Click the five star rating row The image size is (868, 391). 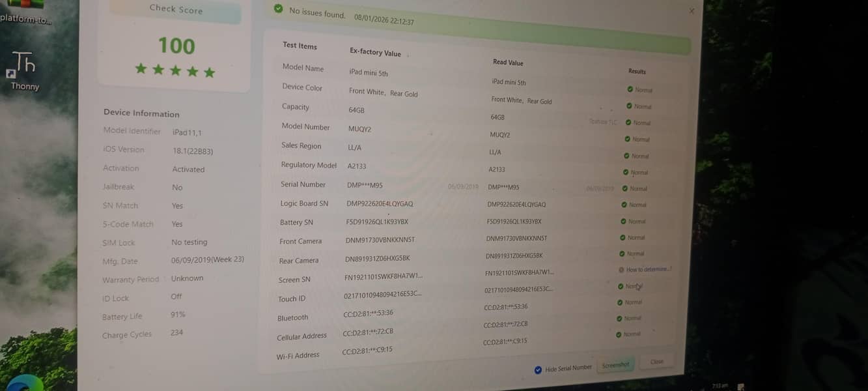click(175, 70)
